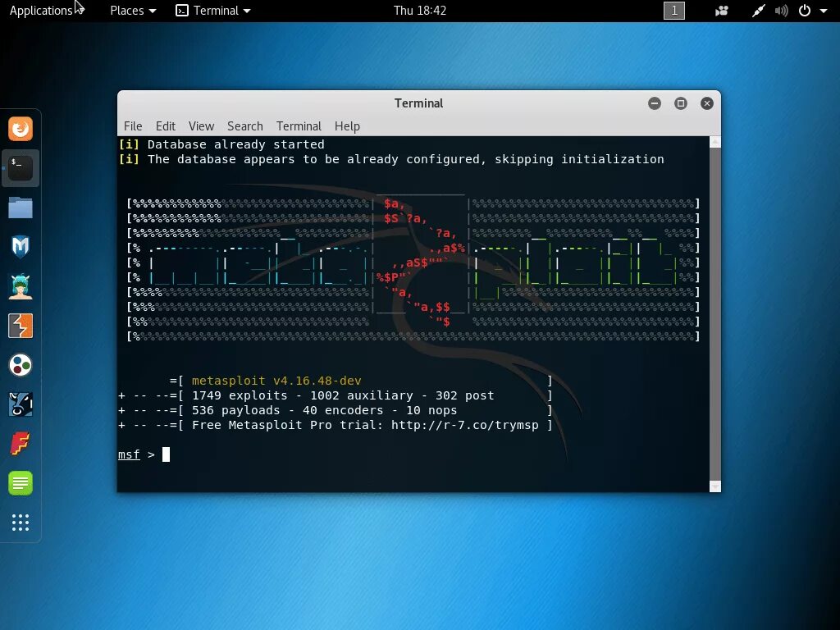The image size is (840, 630).
Task: Open the system menu dropdown arrow
Action: (824, 11)
